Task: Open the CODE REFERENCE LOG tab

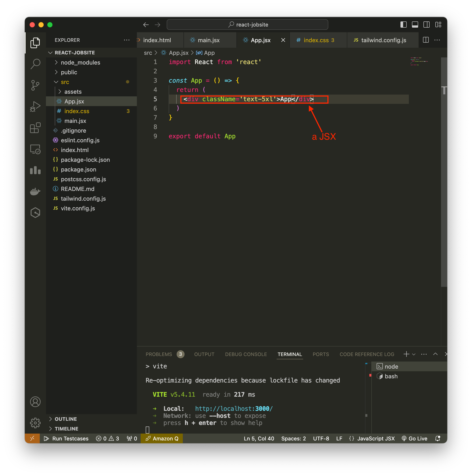Action: [x=367, y=354]
